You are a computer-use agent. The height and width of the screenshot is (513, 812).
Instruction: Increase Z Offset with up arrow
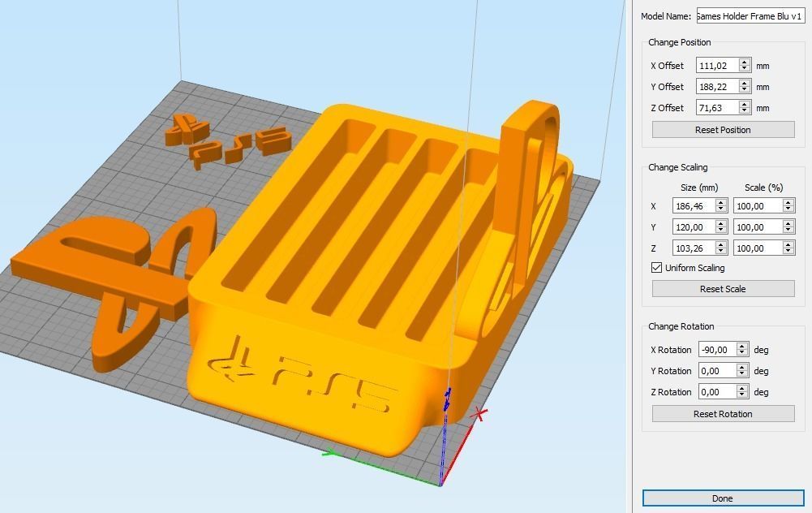(x=745, y=104)
